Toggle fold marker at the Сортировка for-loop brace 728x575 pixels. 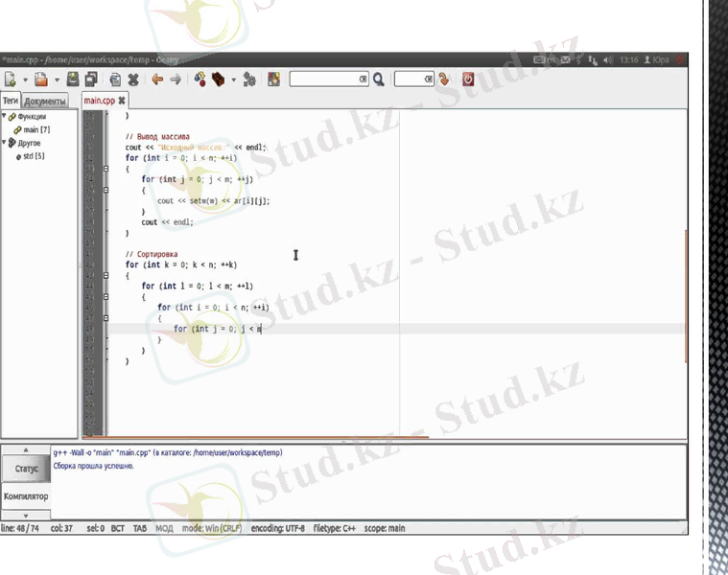[x=105, y=275]
